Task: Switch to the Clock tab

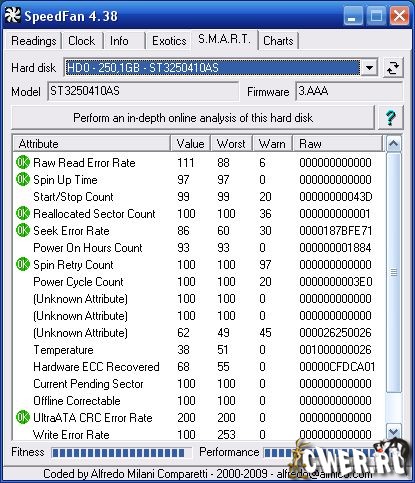Action: click(x=82, y=41)
